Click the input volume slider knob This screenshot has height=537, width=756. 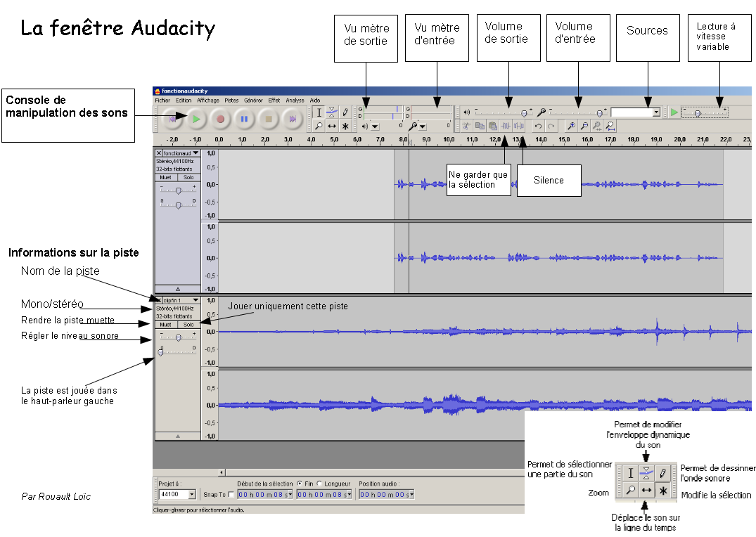[x=599, y=113]
